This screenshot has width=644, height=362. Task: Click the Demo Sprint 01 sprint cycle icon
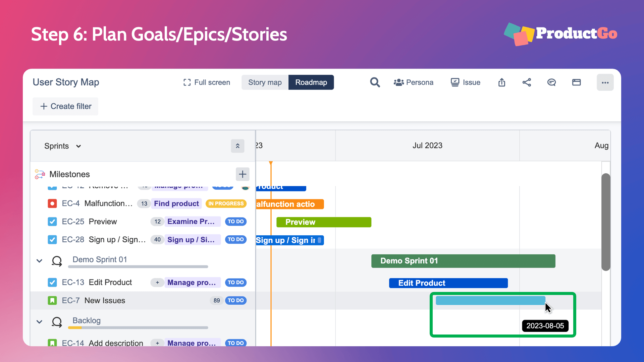(x=57, y=261)
